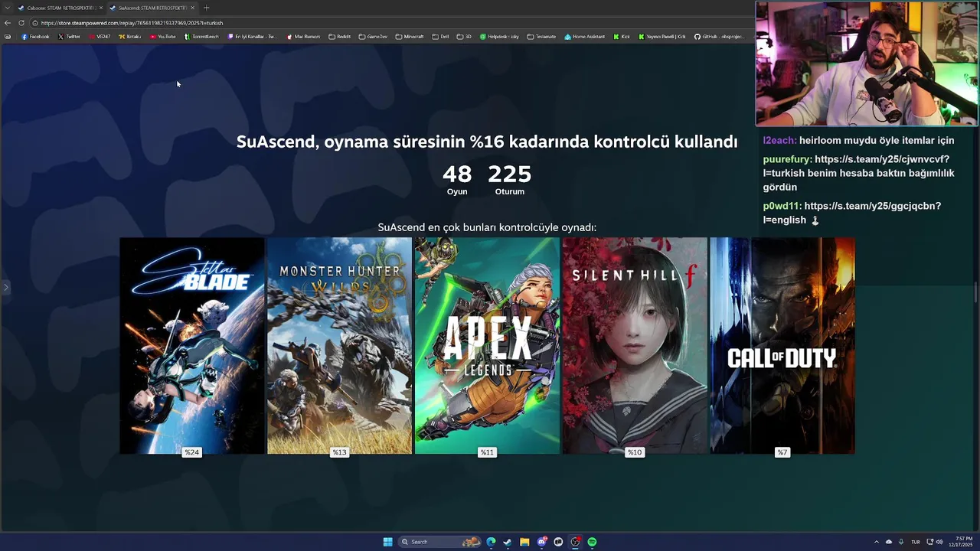Screen dimensions: 980x551
Task: Open OBS Studio from the taskbar
Action: (x=575, y=542)
